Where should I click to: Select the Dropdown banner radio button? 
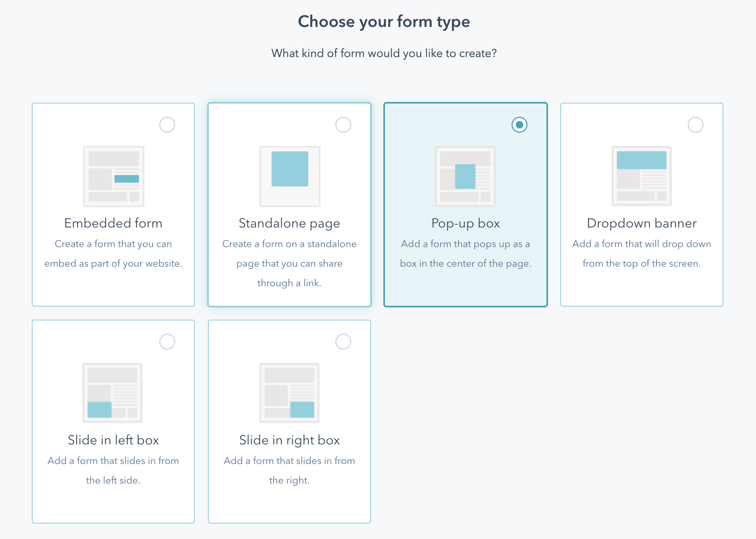tap(695, 125)
